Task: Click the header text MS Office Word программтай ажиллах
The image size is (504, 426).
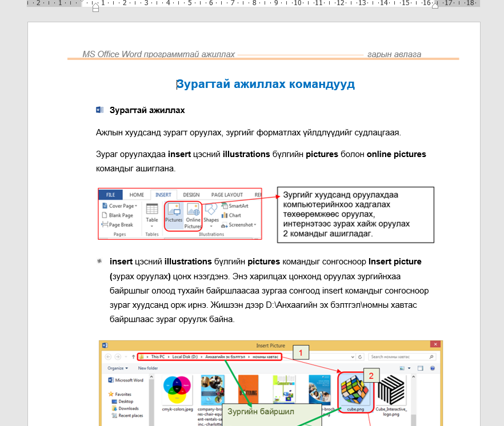Action: pos(158,54)
